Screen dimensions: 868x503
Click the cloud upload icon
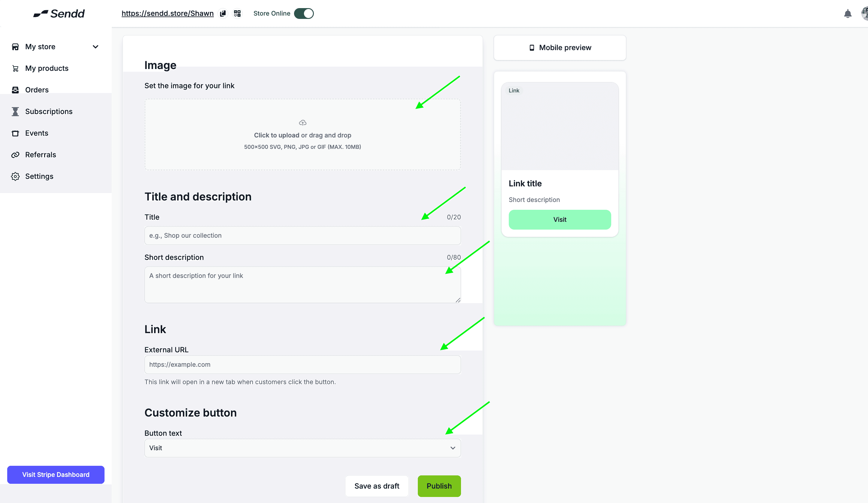pyautogui.click(x=302, y=122)
